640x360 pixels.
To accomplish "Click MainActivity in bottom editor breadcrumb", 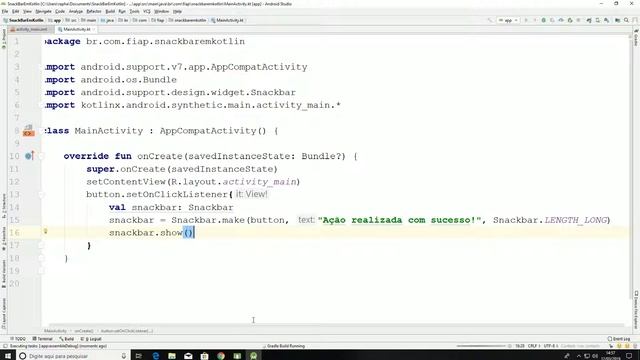I will point(55,331).
